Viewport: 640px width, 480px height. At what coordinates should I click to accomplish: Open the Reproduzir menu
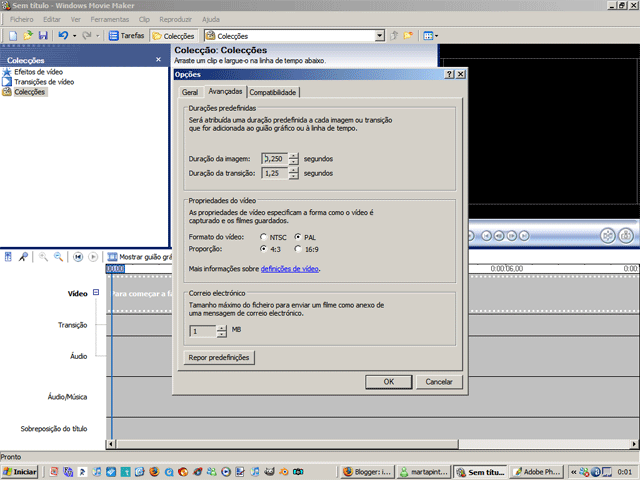tap(176, 19)
